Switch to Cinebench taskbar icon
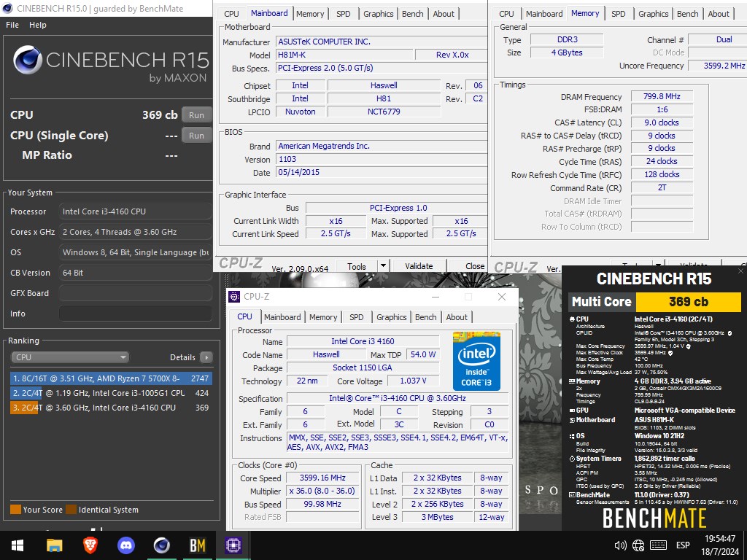 (161, 545)
